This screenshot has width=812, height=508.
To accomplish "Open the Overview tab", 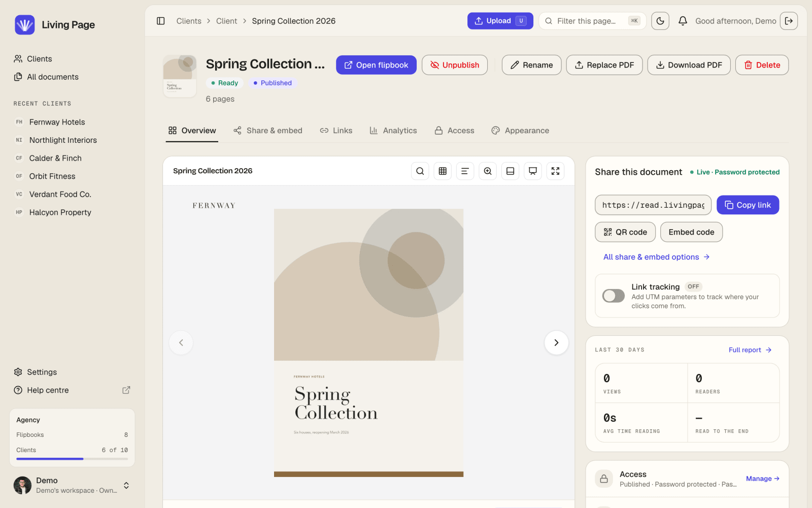I will point(192,131).
